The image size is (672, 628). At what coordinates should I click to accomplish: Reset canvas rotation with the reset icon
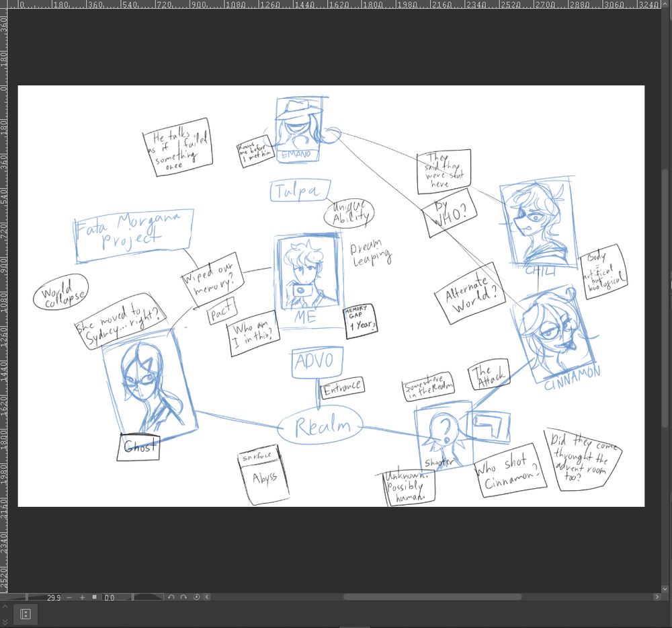pyautogui.click(x=196, y=597)
